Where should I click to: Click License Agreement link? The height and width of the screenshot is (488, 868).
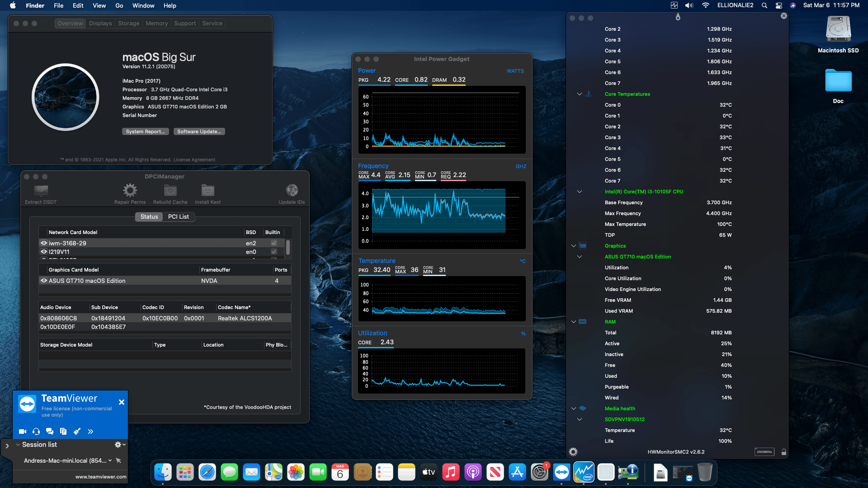tap(194, 160)
